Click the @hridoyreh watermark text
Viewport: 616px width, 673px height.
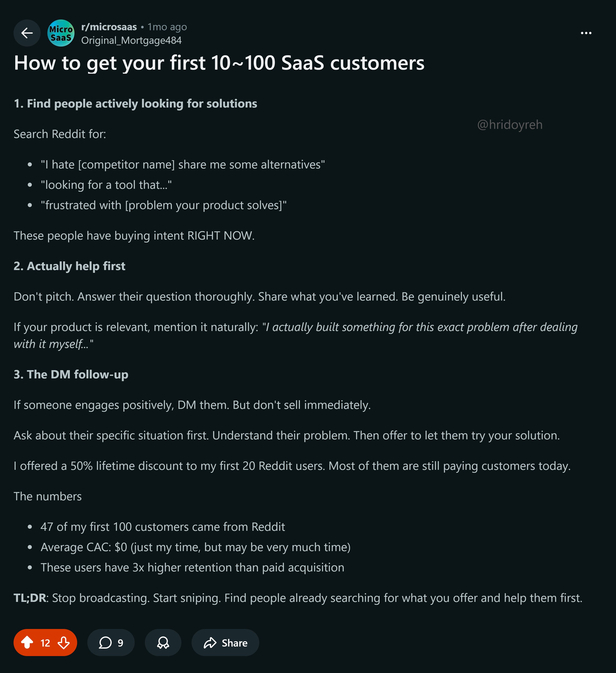(510, 124)
